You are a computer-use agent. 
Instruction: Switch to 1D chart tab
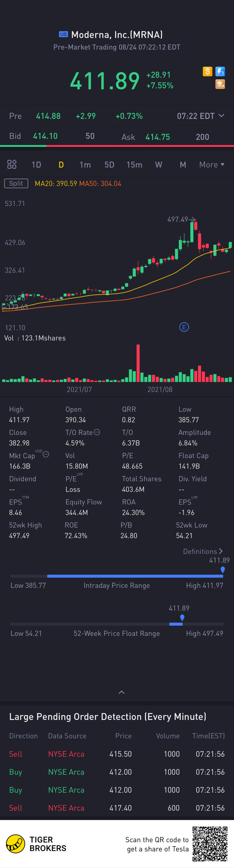click(36, 165)
